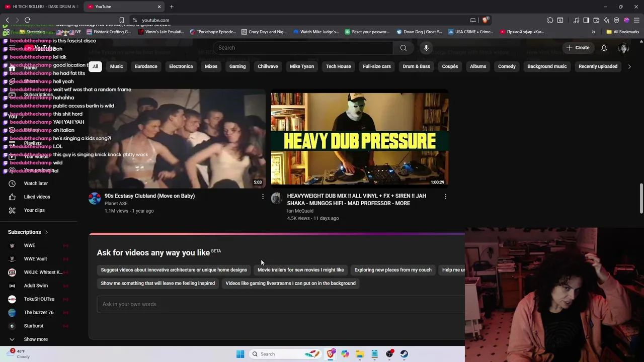Select the Eurodance filter chip
The width and height of the screenshot is (644, 362).
(146, 66)
